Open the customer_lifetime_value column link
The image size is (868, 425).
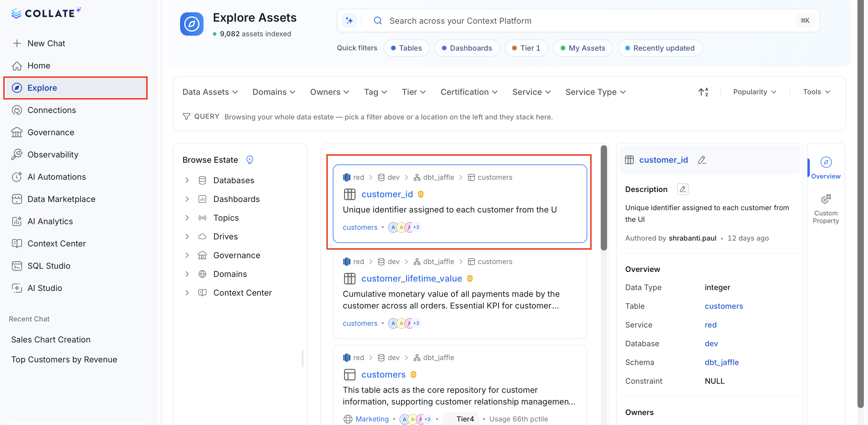pyautogui.click(x=411, y=278)
